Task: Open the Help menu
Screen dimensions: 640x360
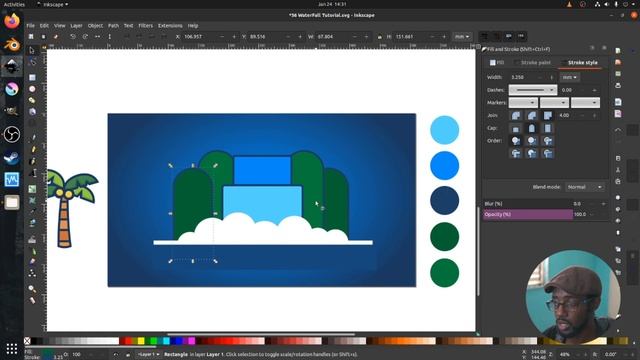Action: click(x=193, y=25)
